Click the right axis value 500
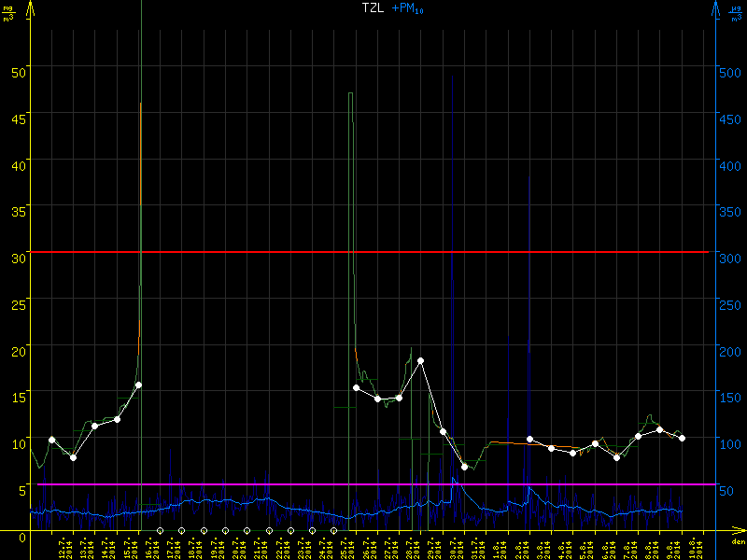 [x=730, y=68]
